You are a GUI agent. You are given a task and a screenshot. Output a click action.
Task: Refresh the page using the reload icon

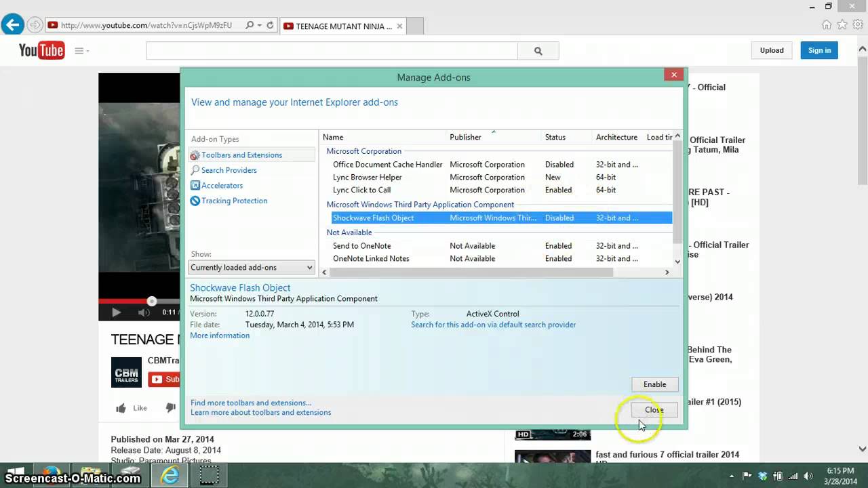click(x=270, y=26)
